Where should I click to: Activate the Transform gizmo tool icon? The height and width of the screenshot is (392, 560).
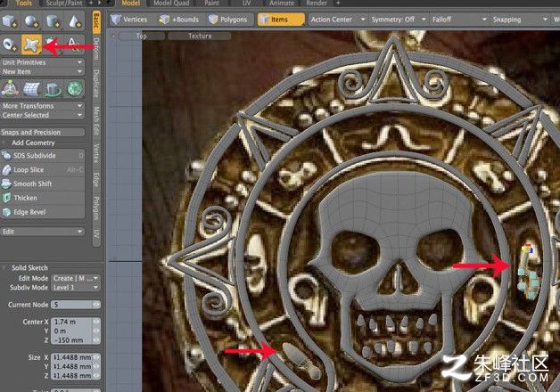tap(10, 89)
